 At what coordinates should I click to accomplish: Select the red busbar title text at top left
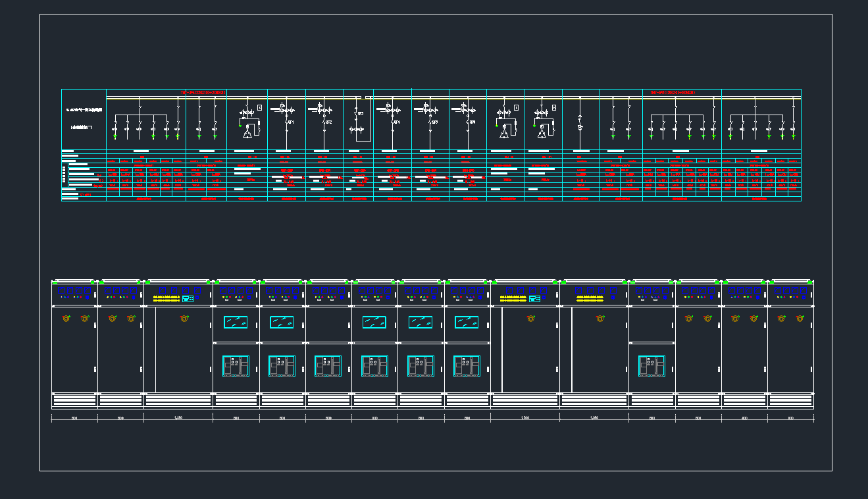(203, 93)
